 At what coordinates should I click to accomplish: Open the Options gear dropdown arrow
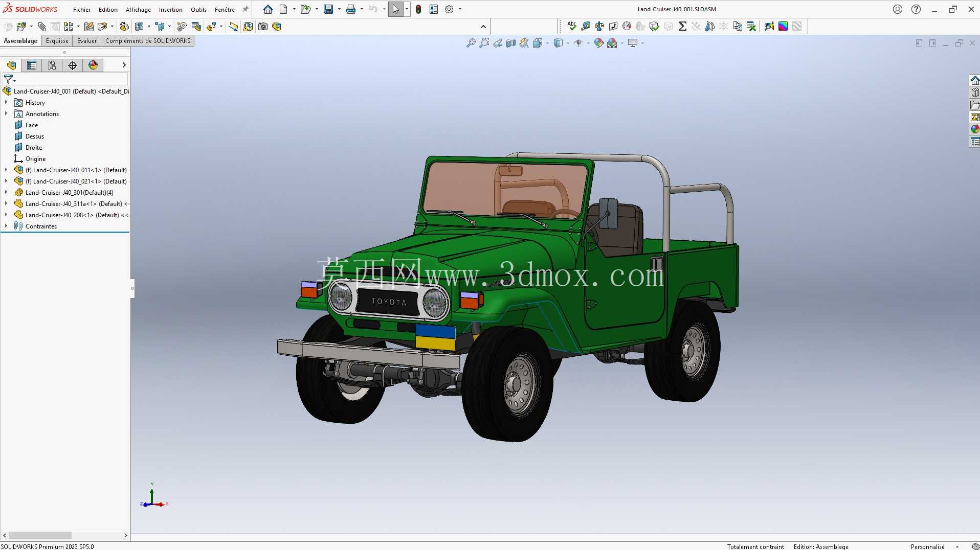[x=460, y=9]
